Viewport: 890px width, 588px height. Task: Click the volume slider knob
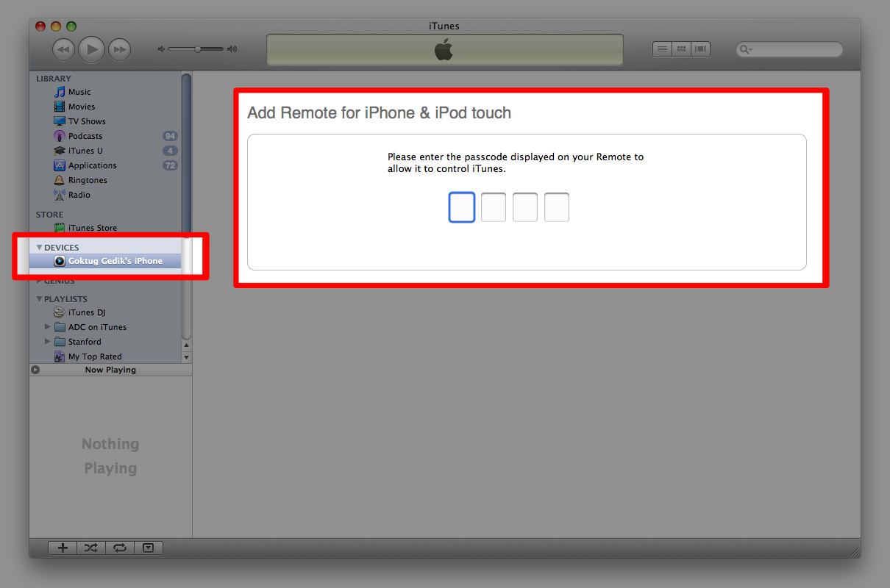[198, 49]
